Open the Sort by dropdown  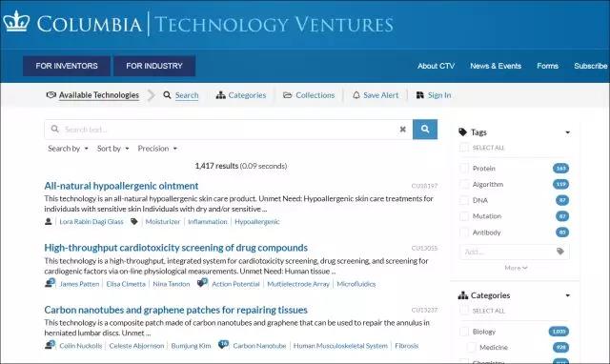[x=112, y=149]
